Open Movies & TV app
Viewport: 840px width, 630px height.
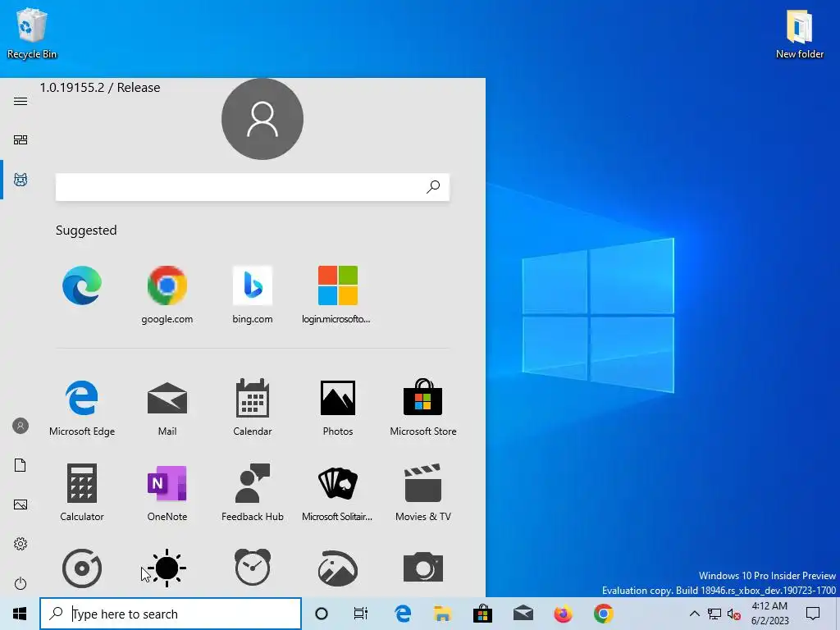click(x=423, y=492)
